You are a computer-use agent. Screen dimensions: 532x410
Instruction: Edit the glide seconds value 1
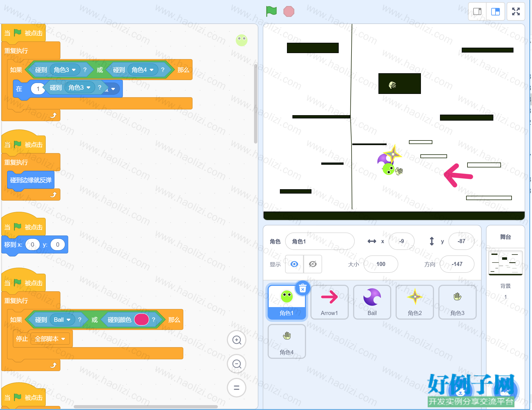38,89
